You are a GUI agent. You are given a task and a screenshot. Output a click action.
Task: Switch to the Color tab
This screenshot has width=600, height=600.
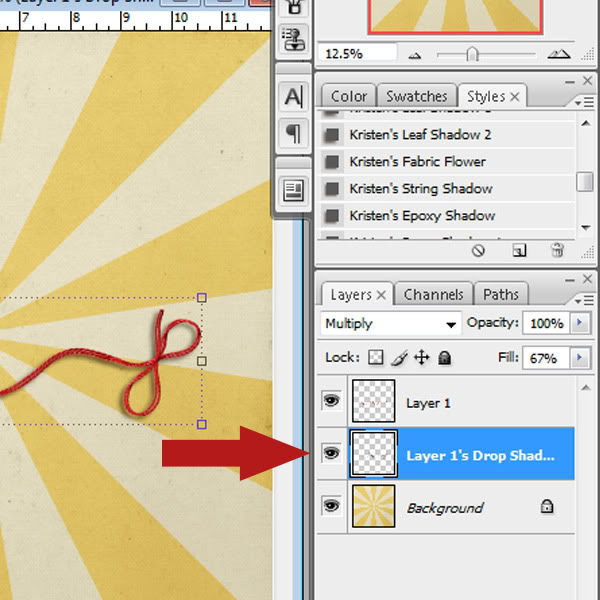(349, 96)
